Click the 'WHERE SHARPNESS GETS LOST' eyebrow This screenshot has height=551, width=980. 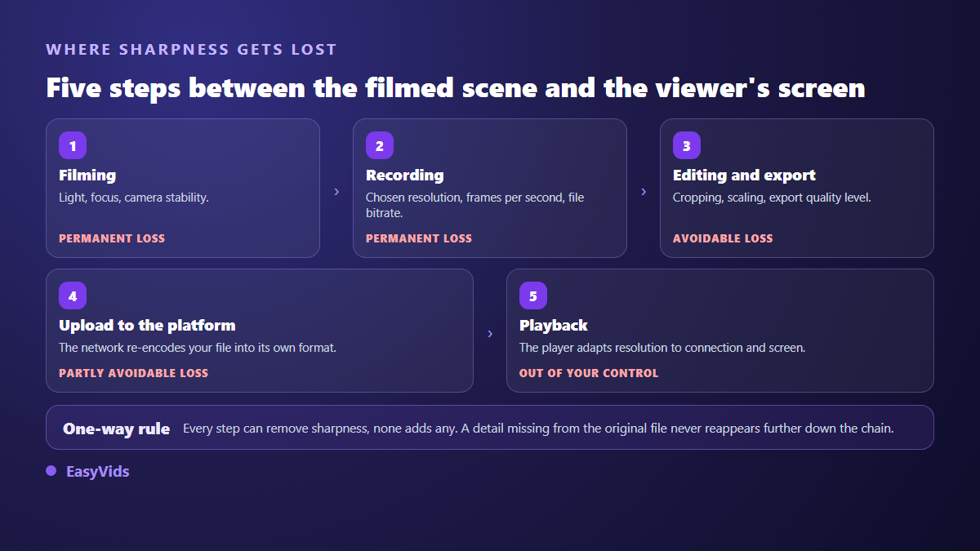[192, 50]
